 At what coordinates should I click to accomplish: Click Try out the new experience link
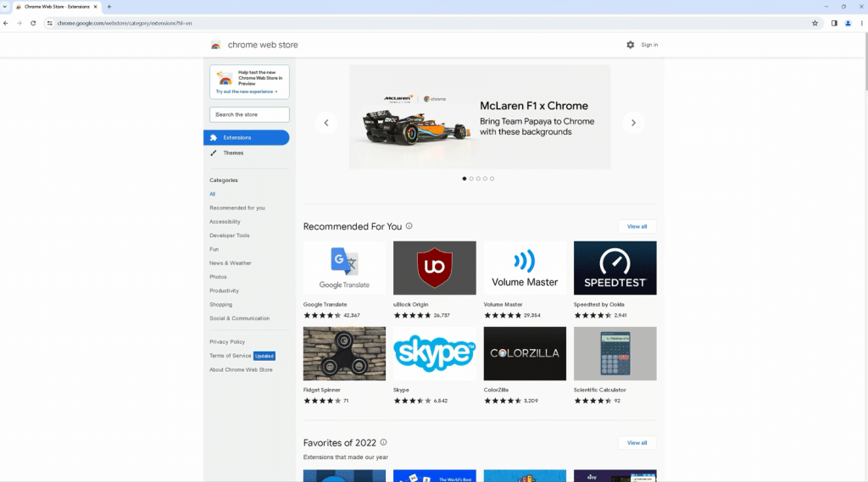tap(247, 91)
